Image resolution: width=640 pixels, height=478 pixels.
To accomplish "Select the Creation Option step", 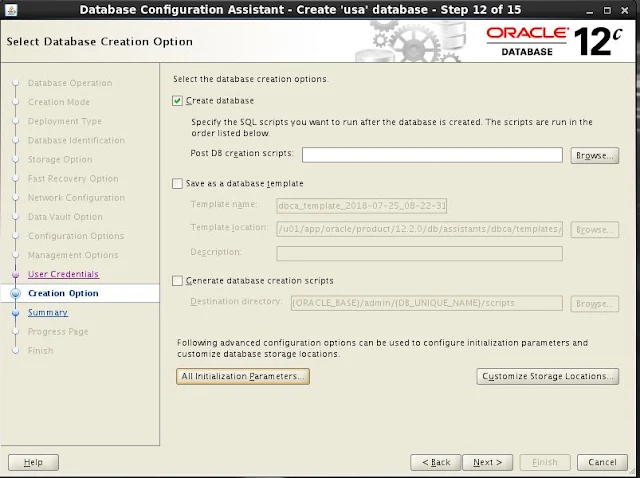I will pyautogui.click(x=63, y=293).
